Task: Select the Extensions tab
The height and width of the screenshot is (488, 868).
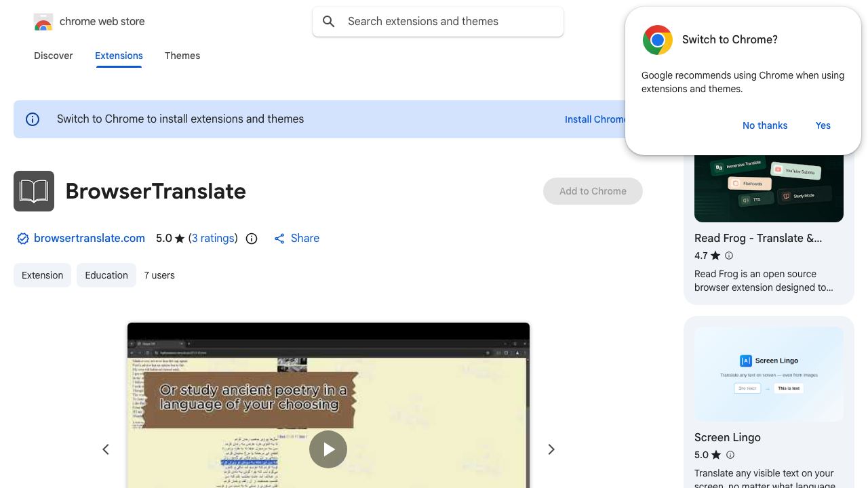Action: (119, 56)
